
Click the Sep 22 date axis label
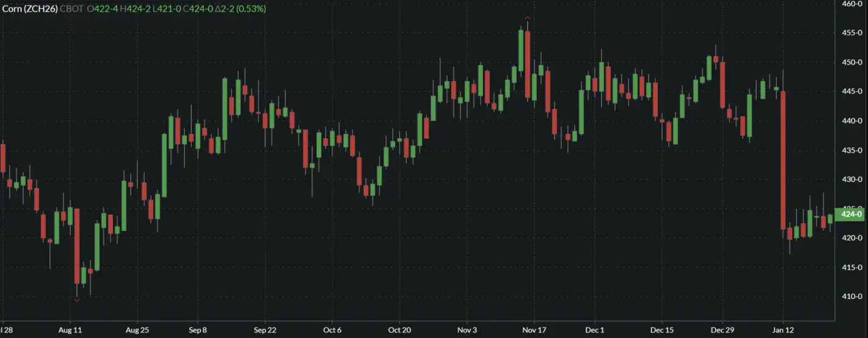[265, 330]
